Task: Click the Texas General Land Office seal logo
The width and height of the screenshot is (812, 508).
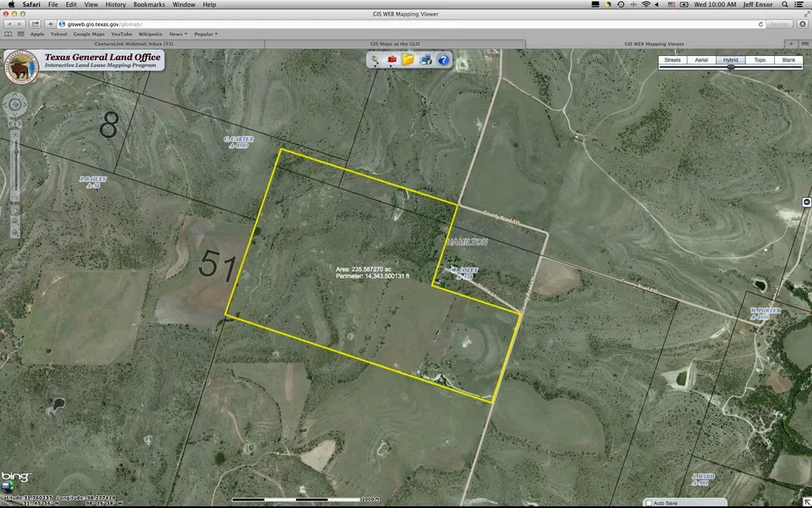Action: tap(21, 67)
